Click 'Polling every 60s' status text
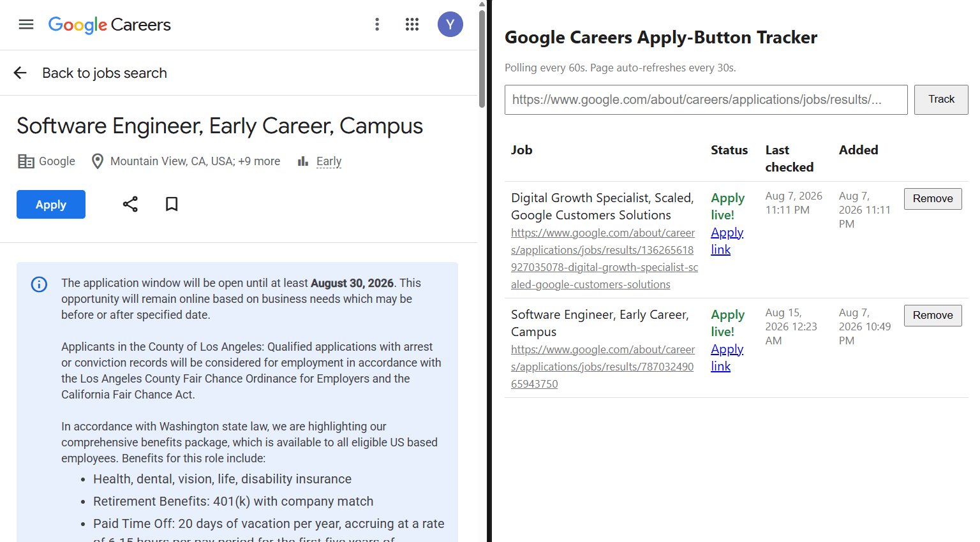 546,68
